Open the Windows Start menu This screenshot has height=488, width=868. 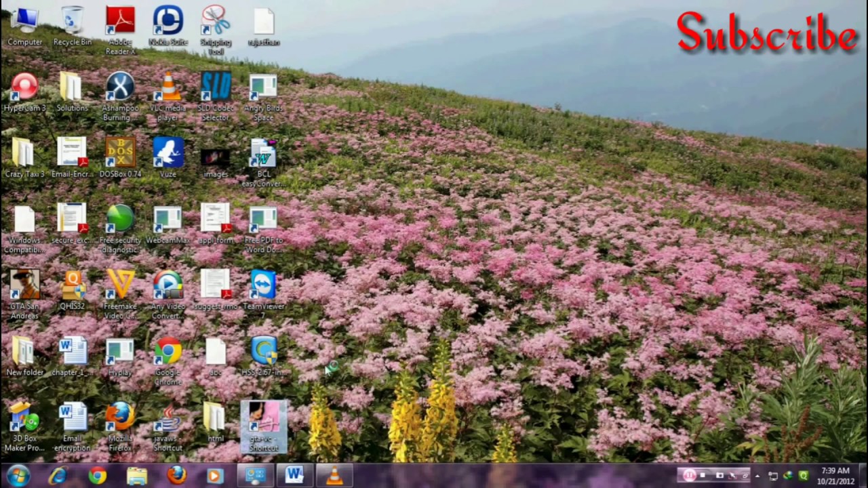(18, 476)
